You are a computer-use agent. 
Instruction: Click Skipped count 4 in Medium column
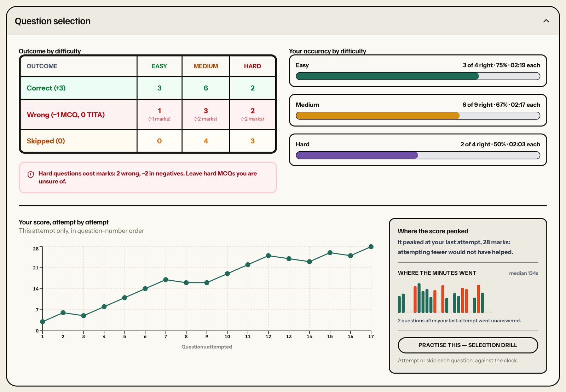[x=206, y=141]
